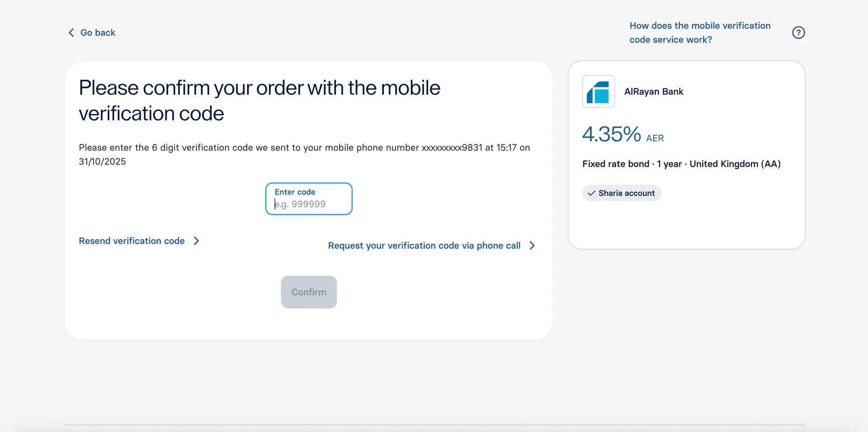Image resolution: width=868 pixels, height=432 pixels.
Task: Select the back arrow left of Go back
Action: point(71,33)
